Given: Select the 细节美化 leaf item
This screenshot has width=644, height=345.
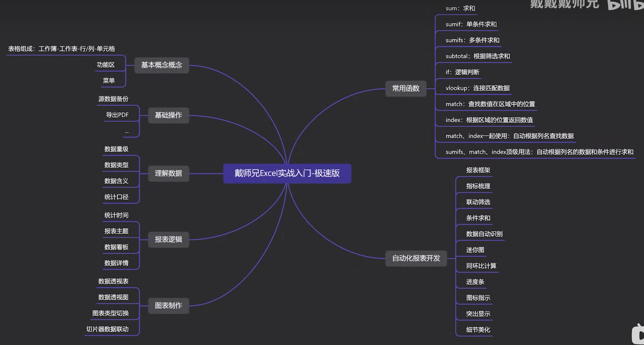Looking at the screenshot, I should coord(478,330).
